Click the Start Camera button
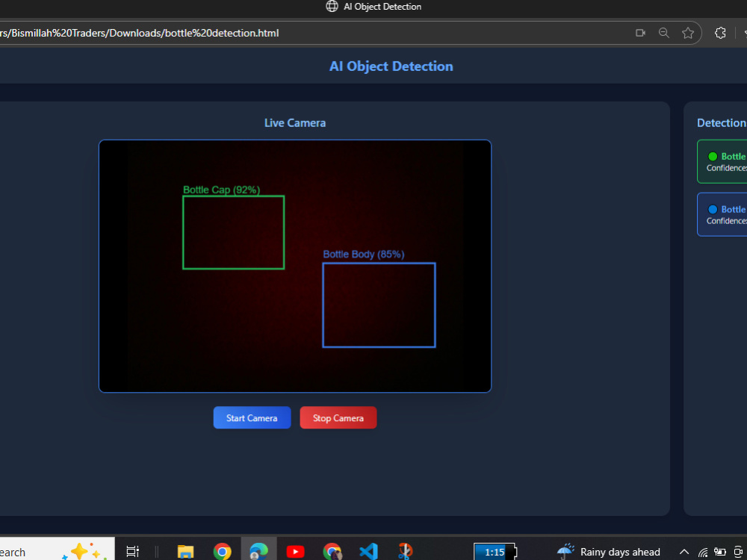The width and height of the screenshot is (747, 560). pyautogui.click(x=252, y=417)
